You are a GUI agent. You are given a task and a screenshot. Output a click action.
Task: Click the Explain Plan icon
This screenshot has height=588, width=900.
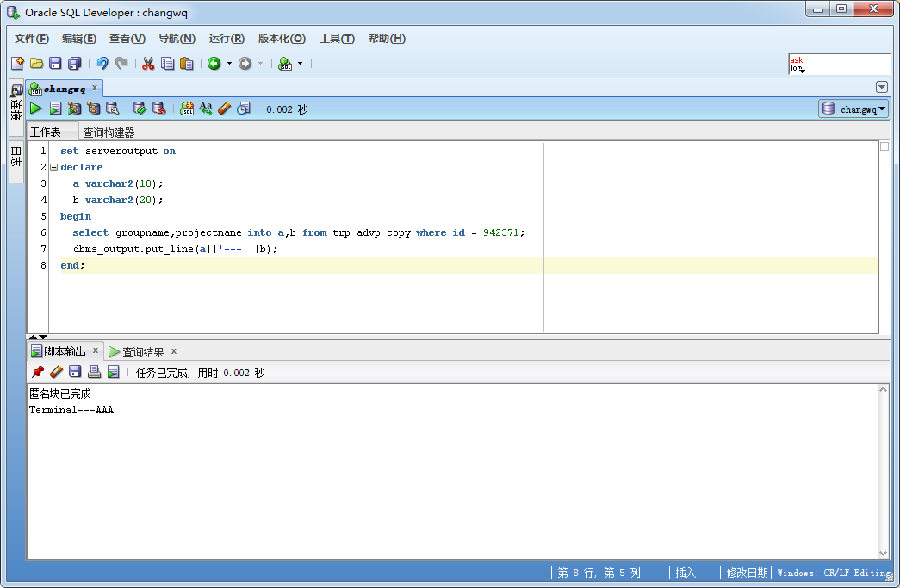click(x=93, y=108)
